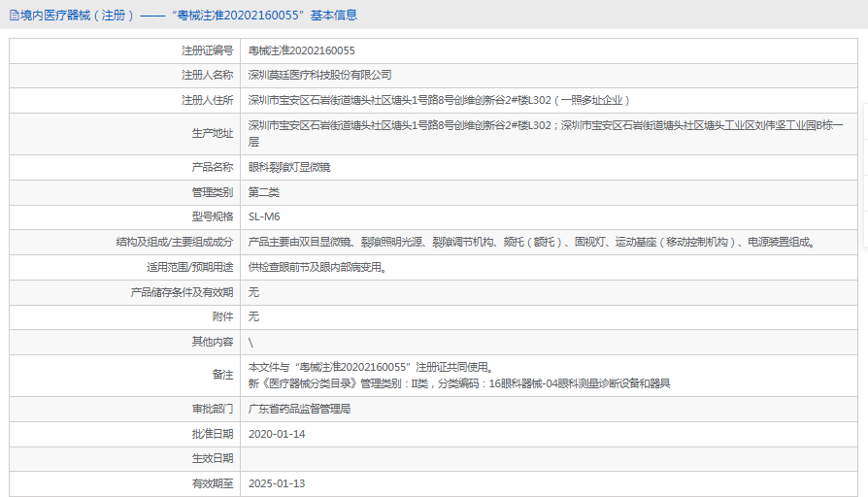Select product name 眼科裂隙灯显微镜
Viewport: 868px width, 497px height.
[289, 167]
